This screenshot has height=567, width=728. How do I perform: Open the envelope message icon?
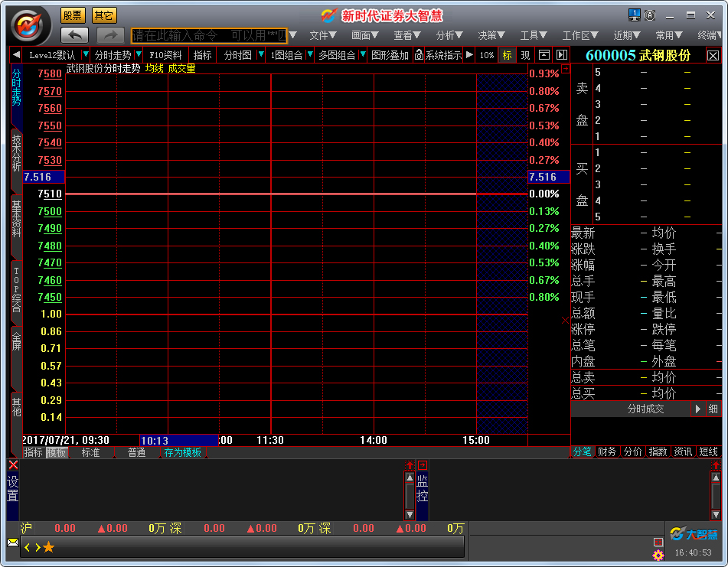pyautogui.click(x=13, y=543)
